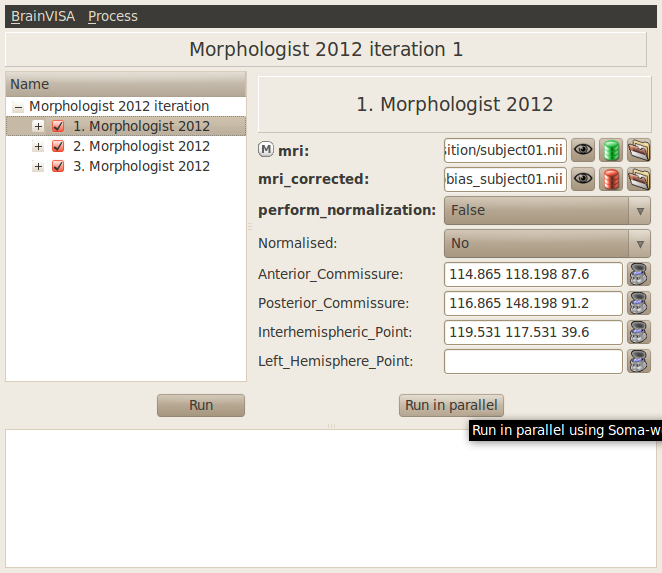Click the Posterior_Commissure point selector icon
This screenshot has height=573, width=662.
click(639, 303)
